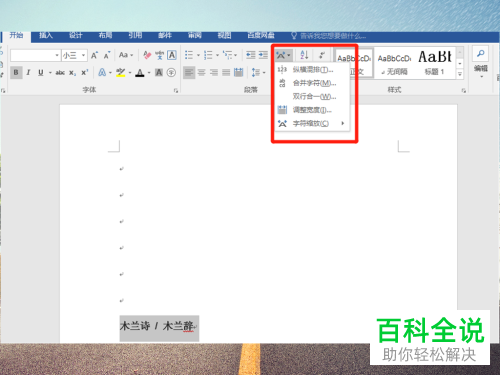Choose 双行合一 menu option
This screenshot has width=500, height=375.
312,97
